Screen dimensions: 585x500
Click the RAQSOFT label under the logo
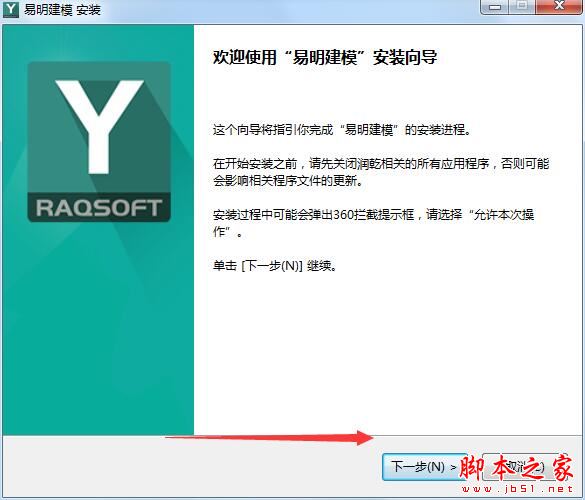[99, 208]
